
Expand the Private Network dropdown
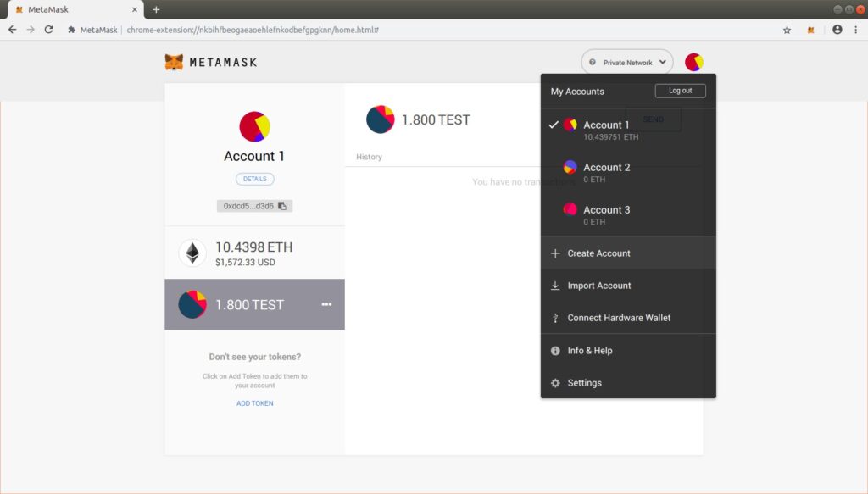click(627, 62)
